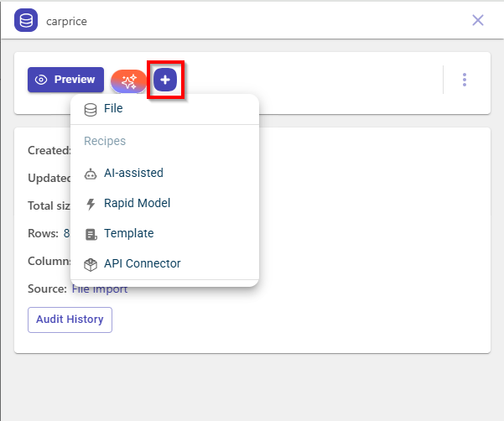Close the carprice panel with X
Viewport: 504px width, 421px height.
coord(478,20)
